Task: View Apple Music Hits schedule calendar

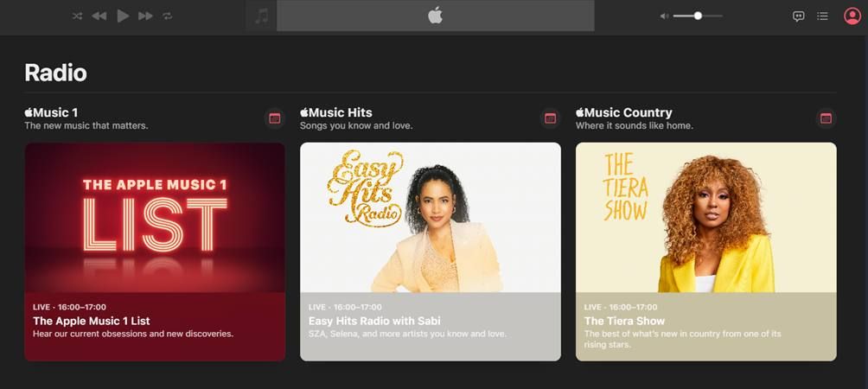Action: 550,118
